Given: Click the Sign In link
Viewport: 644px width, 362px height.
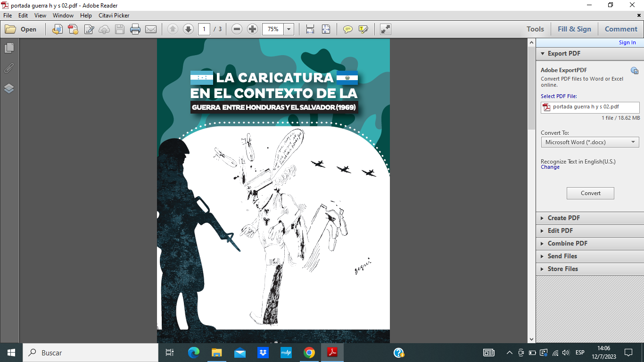Looking at the screenshot, I should (x=627, y=42).
